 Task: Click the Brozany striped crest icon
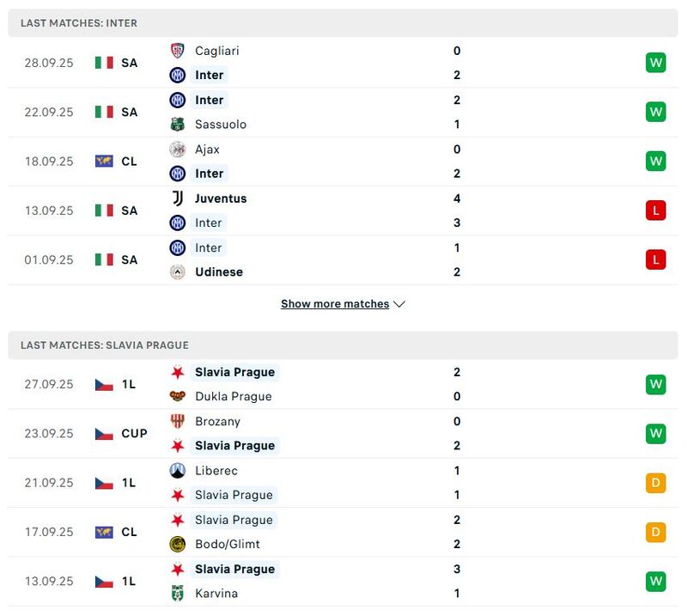coord(178,421)
